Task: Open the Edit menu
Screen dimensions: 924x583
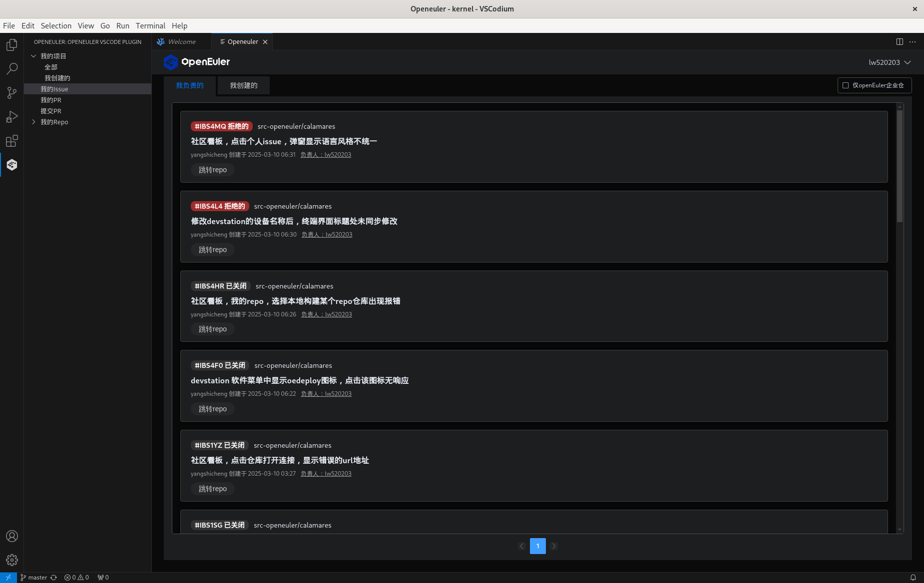Action: pos(28,26)
